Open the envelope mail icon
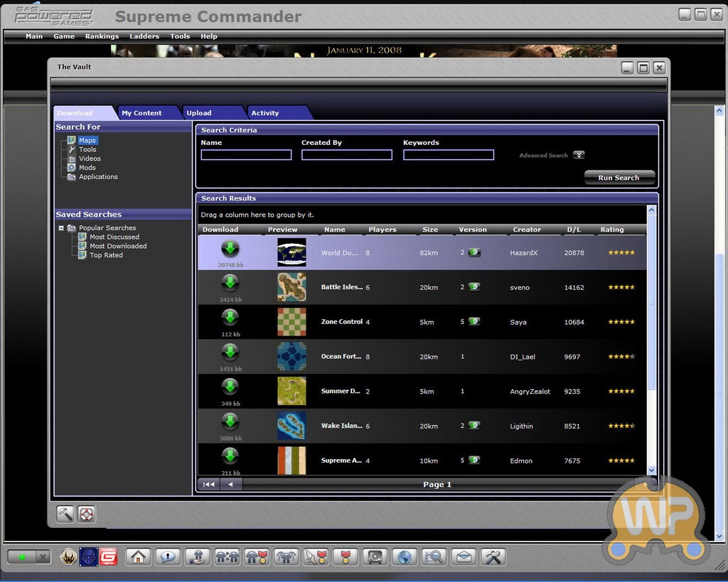This screenshot has width=728, height=582. click(464, 556)
